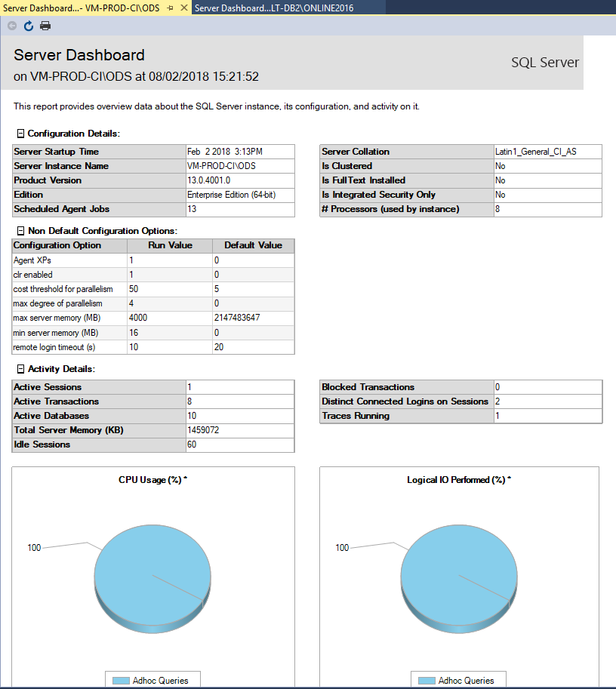616x689 pixels.
Task: Click Adhoc Queries swatch under Logical IO chart
Action: [427, 681]
